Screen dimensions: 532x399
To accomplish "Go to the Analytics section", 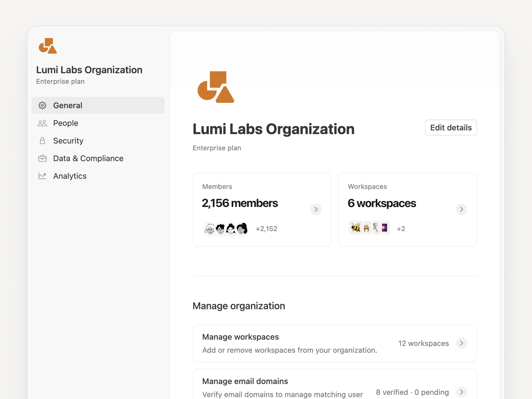I will pyautogui.click(x=70, y=176).
